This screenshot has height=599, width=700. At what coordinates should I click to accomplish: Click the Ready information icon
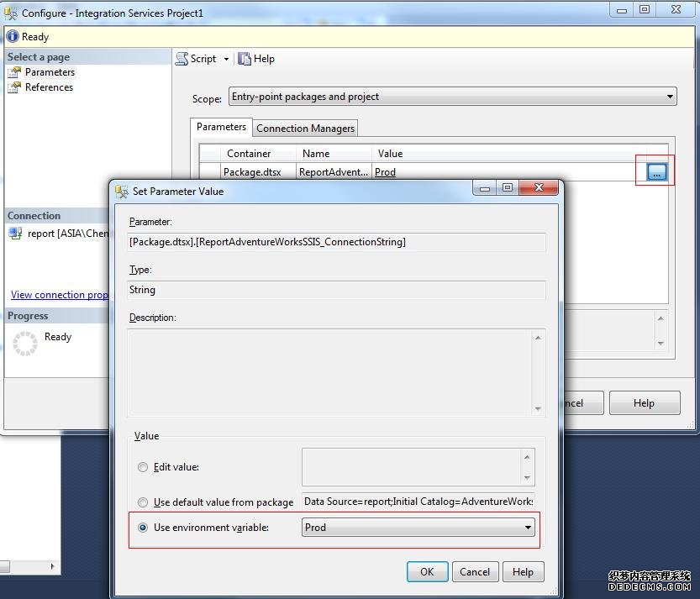click(x=13, y=37)
